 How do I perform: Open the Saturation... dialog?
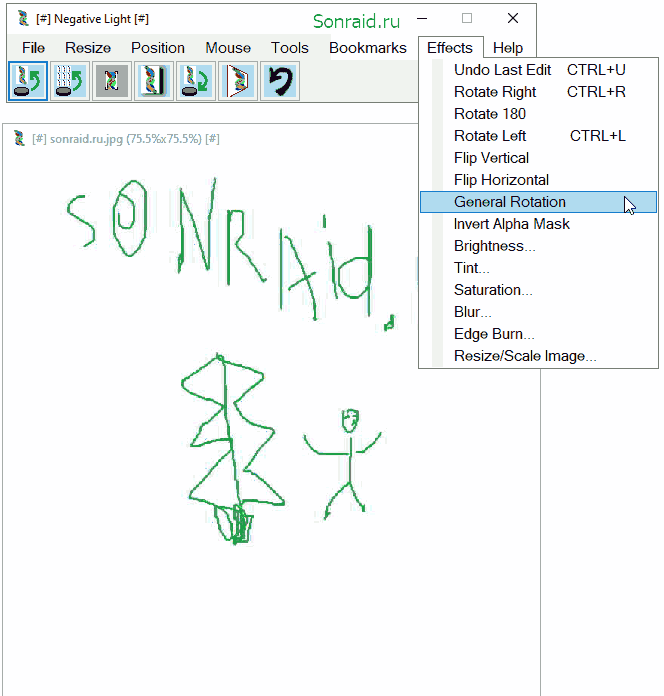coord(538,290)
